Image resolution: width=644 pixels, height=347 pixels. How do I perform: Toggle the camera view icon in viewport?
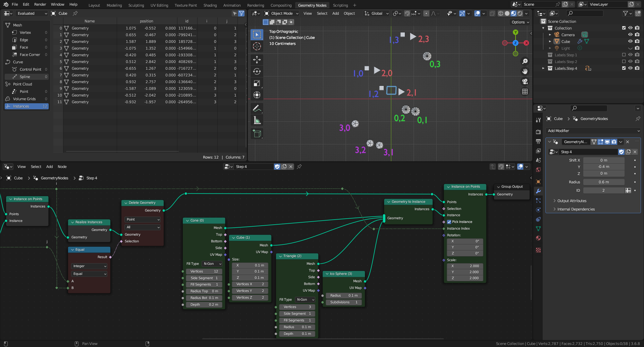[x=525, y=81]
